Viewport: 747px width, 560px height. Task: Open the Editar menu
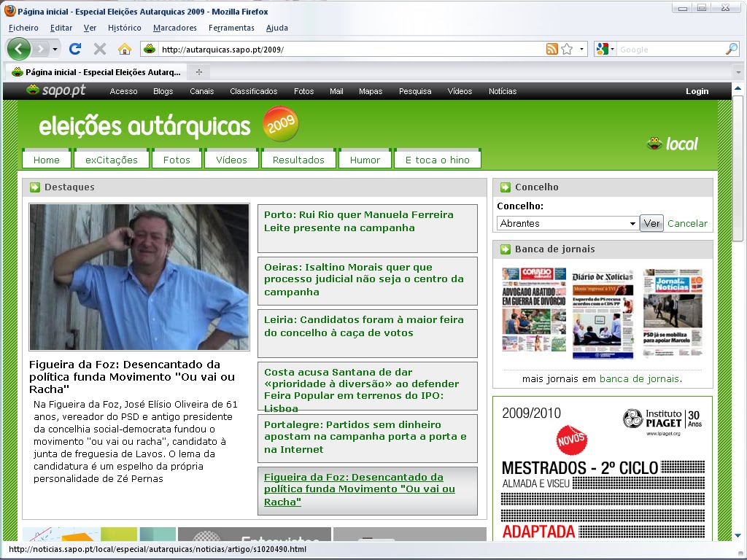point(61,28)
